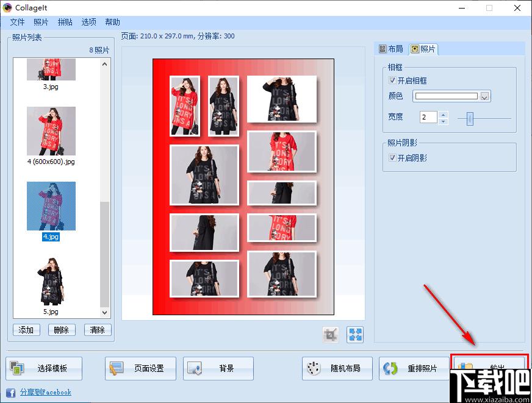Select the 5.jpg thumbnail in photo list
Image resolution: width=532 pixels, height=403 pixels.
click(x=51, y=281)
